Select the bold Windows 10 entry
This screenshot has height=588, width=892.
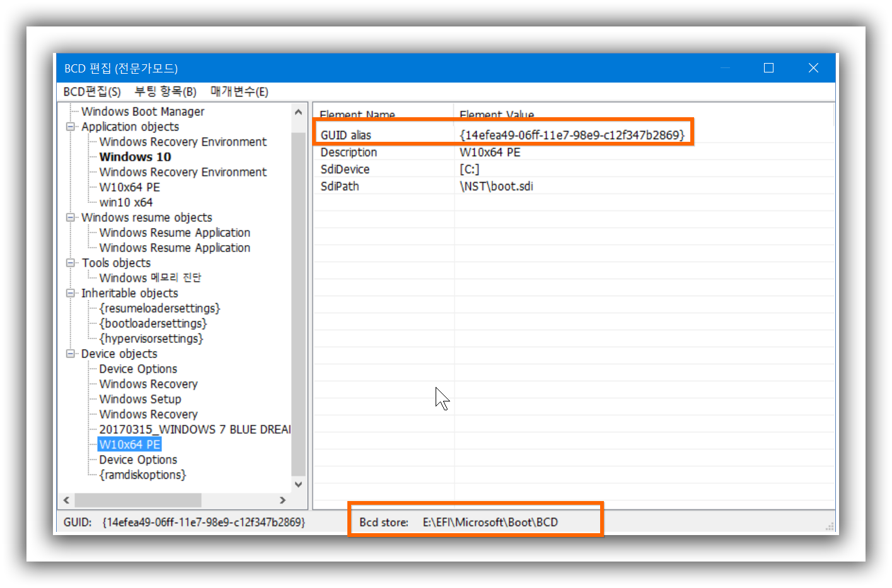[x=135, y=157]
